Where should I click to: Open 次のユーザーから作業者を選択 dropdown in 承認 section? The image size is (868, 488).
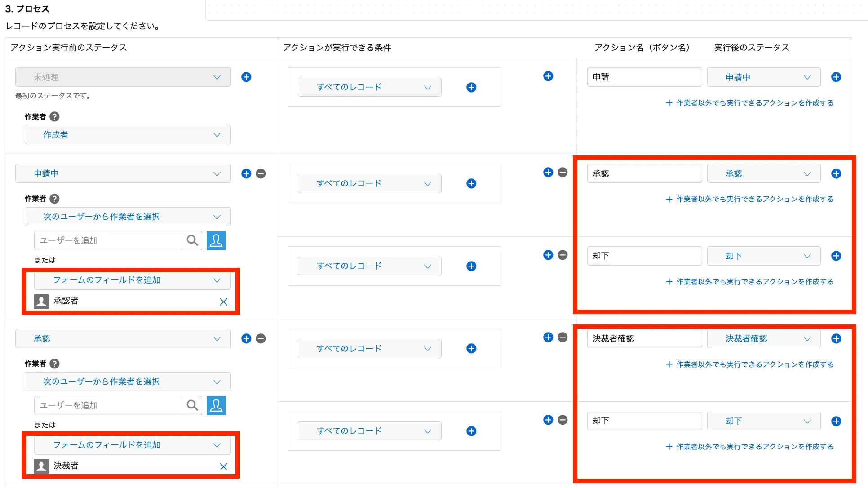pos(128,382)
